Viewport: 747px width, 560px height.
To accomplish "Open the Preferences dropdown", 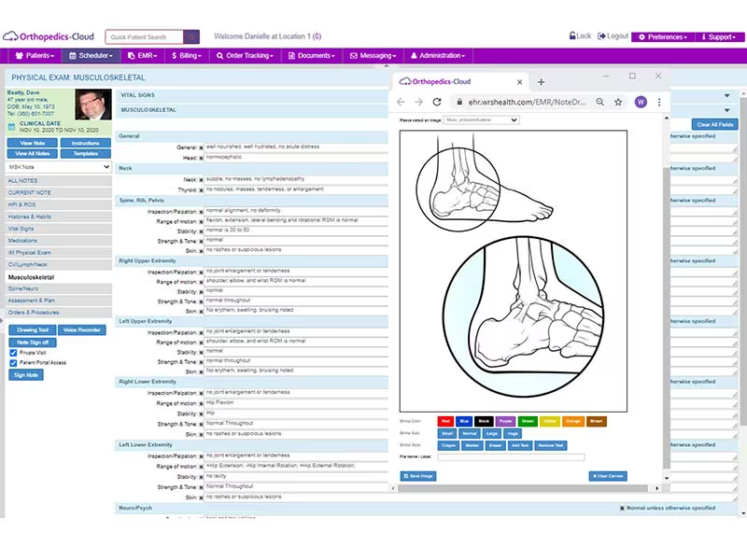I will click(663, 36).
